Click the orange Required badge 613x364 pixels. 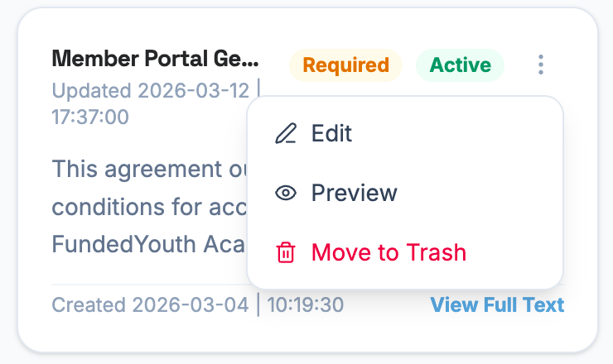[345, 65]
